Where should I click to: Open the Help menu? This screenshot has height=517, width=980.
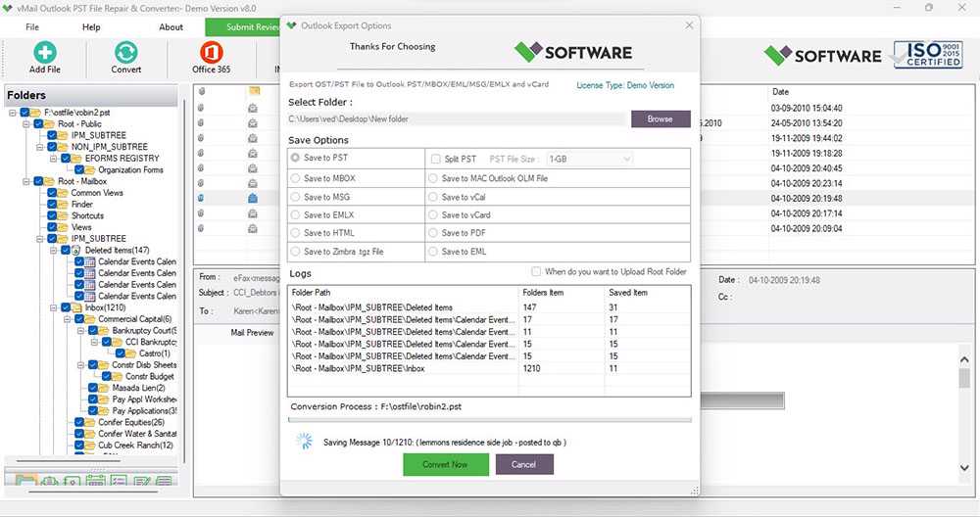(x=91, y=26)
